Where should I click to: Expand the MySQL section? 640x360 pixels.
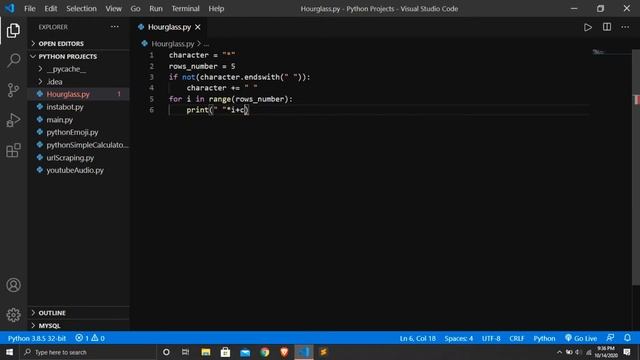point(79,325)
